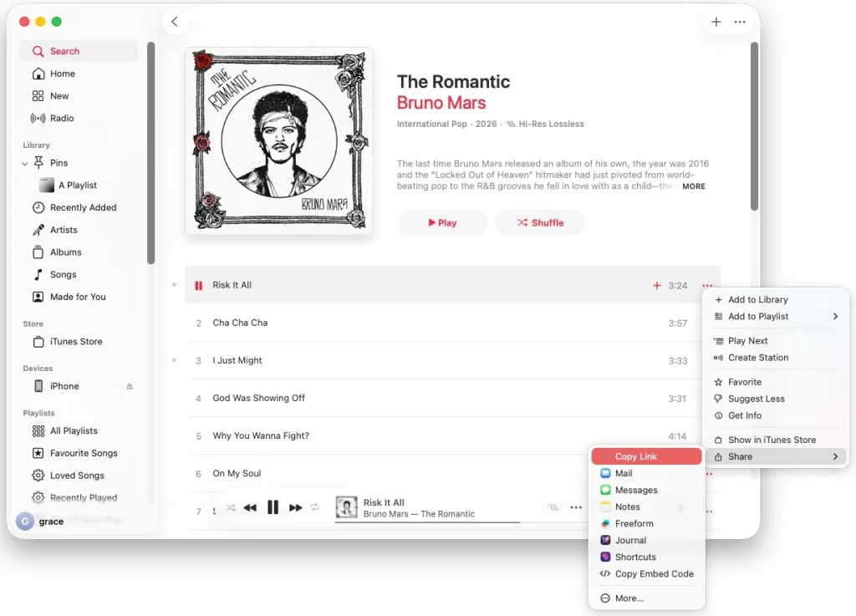The height and width of the screenshot is (616, 856).
Task: Expand the album description via MORE
Action: coord(693,186)
